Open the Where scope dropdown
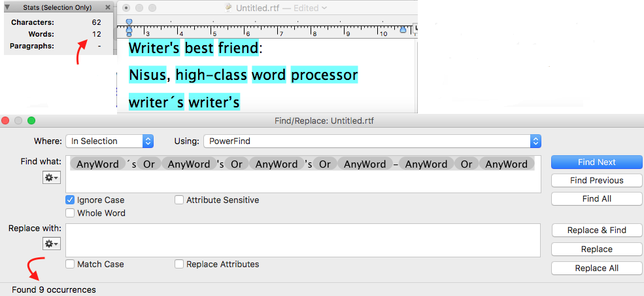This screenshot has height=296, width=644. pos(109,141)
